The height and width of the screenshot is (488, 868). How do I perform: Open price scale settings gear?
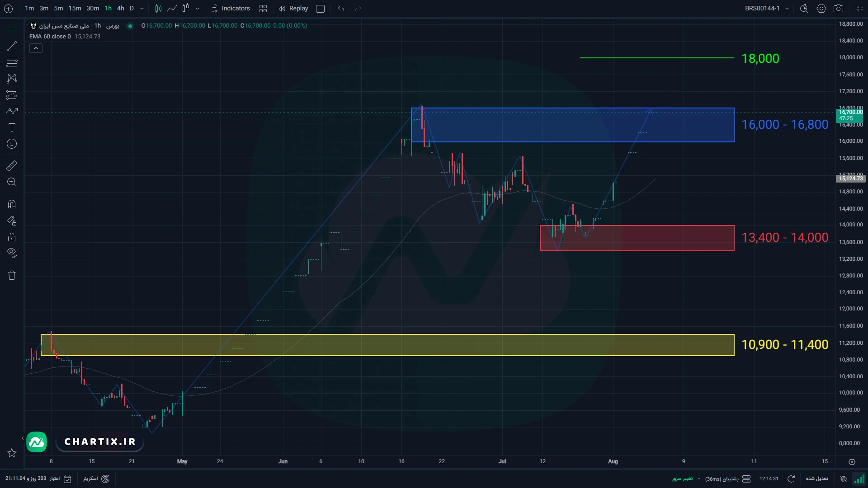(x=852, y=462)
